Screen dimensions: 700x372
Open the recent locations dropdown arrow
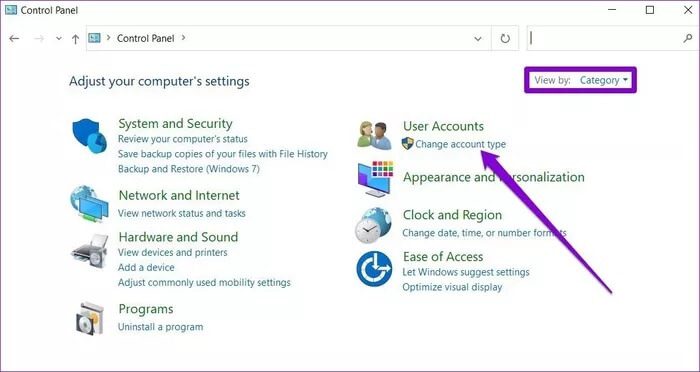(x=59, y=38)
